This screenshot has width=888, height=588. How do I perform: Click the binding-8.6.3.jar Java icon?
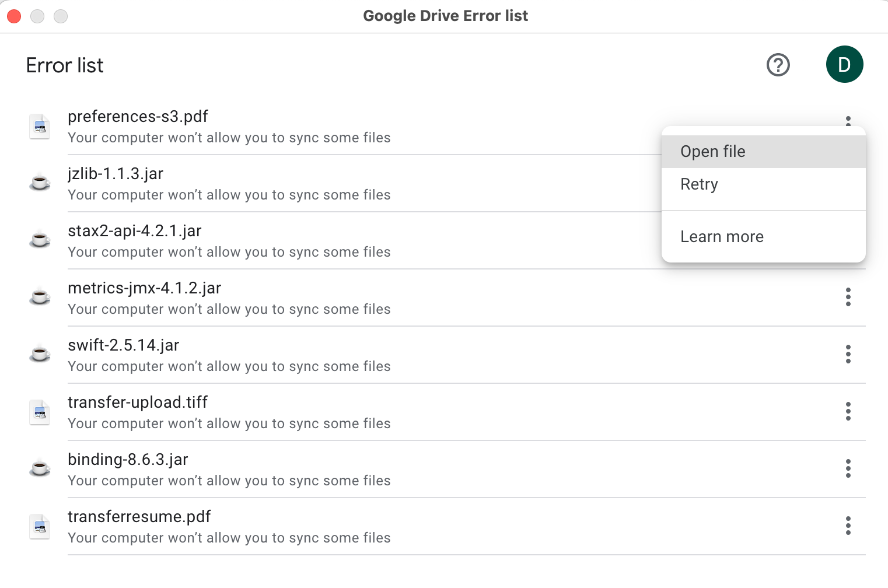tap(40, 470)
